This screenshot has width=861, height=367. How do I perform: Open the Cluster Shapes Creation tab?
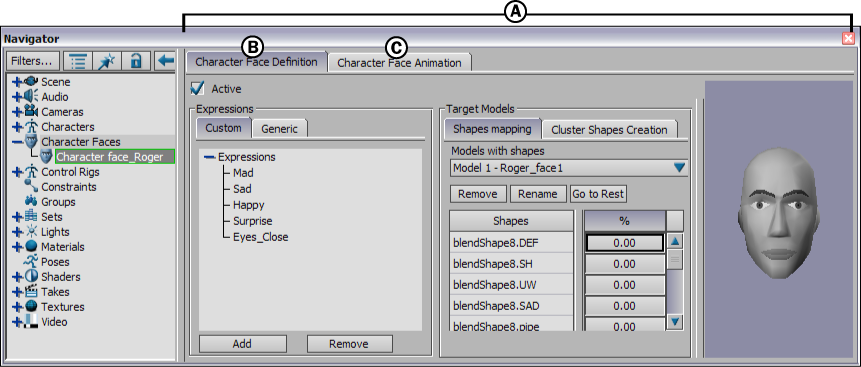[x=609, y=130]
